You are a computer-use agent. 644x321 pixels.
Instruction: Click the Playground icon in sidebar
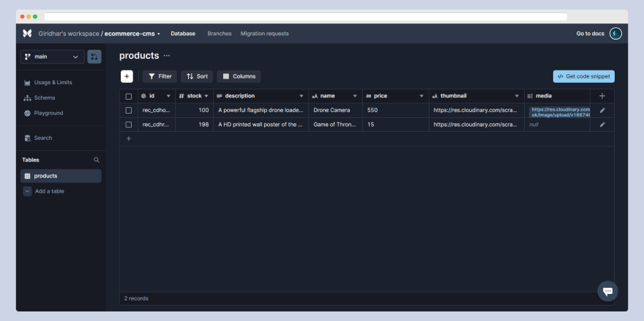coord(27,113)
